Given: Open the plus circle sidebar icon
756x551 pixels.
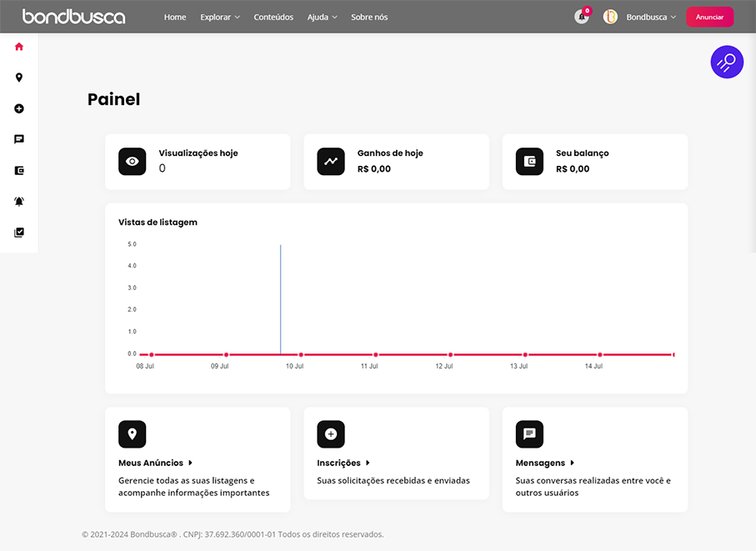Looking at the screenshot, I should 19,108.
